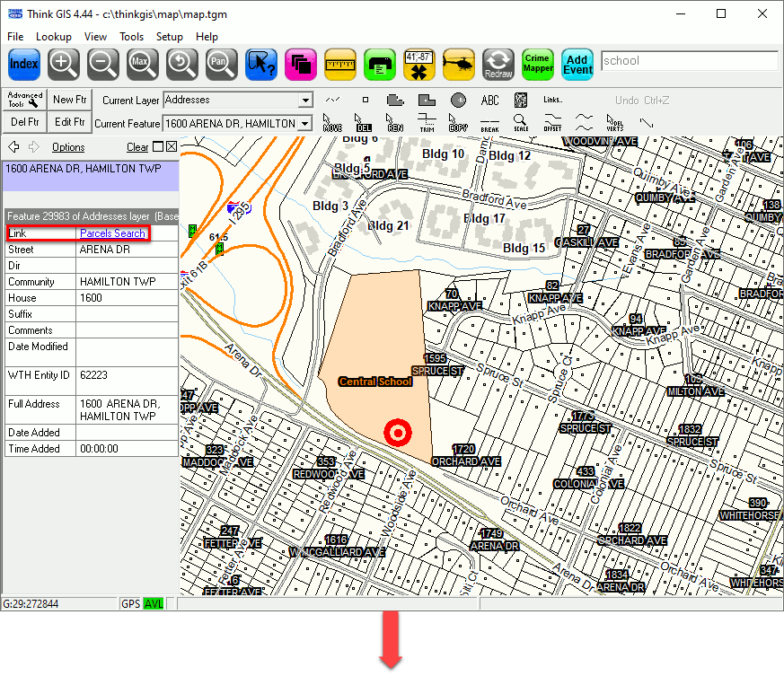This screenshot has height=676, width=784.
Task: Maximize the info panel with square icon
Action: [158, 147]
